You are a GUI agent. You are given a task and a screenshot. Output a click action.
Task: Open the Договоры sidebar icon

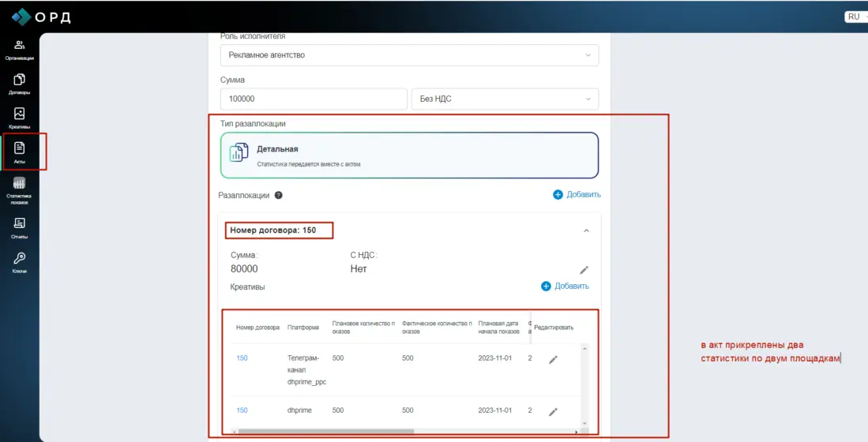click(x=19, y=84)
